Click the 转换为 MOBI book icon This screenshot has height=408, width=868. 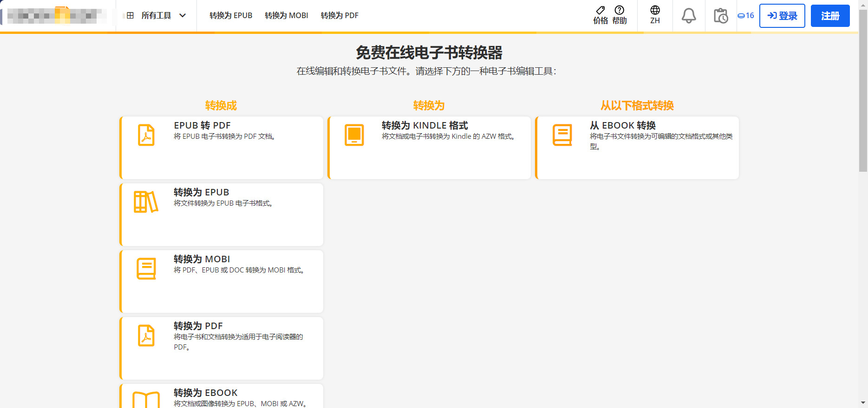(146, 269)
